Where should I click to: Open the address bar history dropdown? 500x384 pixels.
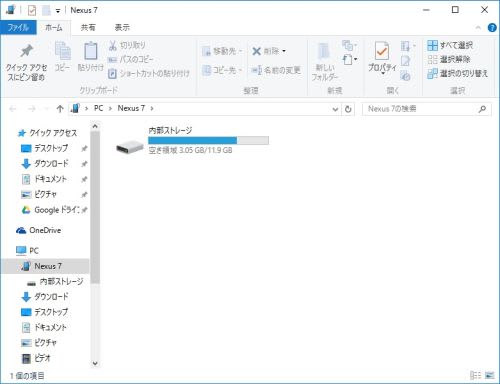tap(335, 109)
